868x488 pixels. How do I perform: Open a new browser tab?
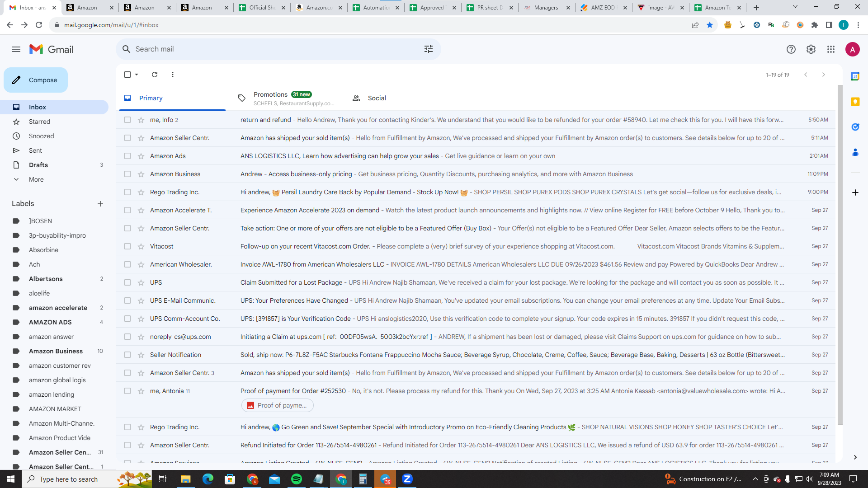tap(756, 8)
